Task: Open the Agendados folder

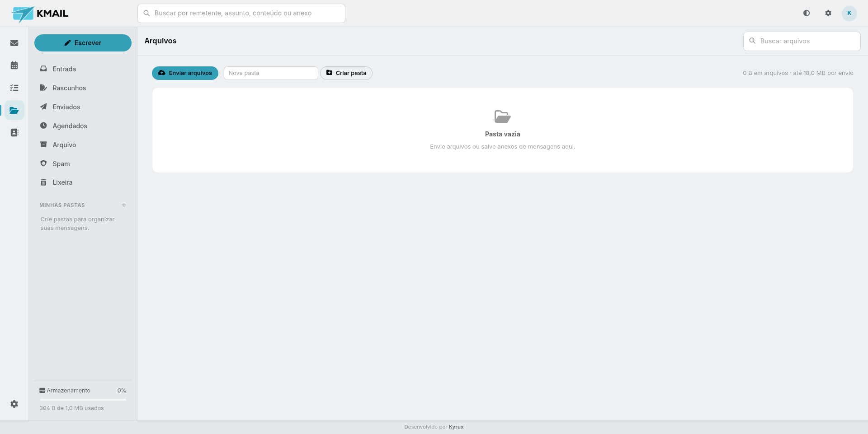Action: click(x=83, y=126)
